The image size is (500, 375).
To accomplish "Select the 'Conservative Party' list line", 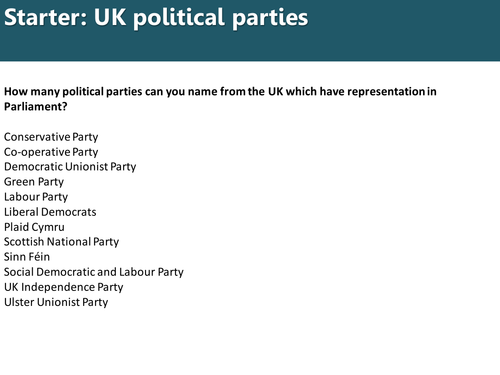I will pyautogui.click(x=51, y=137).
